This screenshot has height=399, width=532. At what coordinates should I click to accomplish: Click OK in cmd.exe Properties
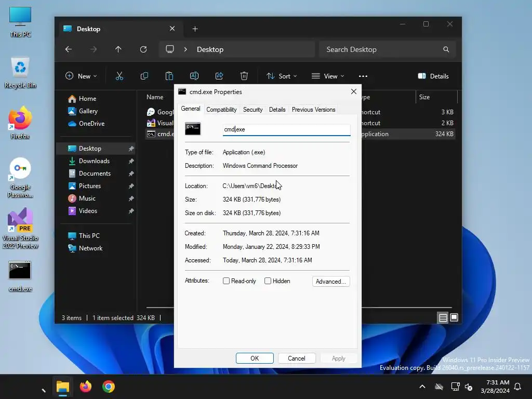pyautogui.click(x=255, y=358)
